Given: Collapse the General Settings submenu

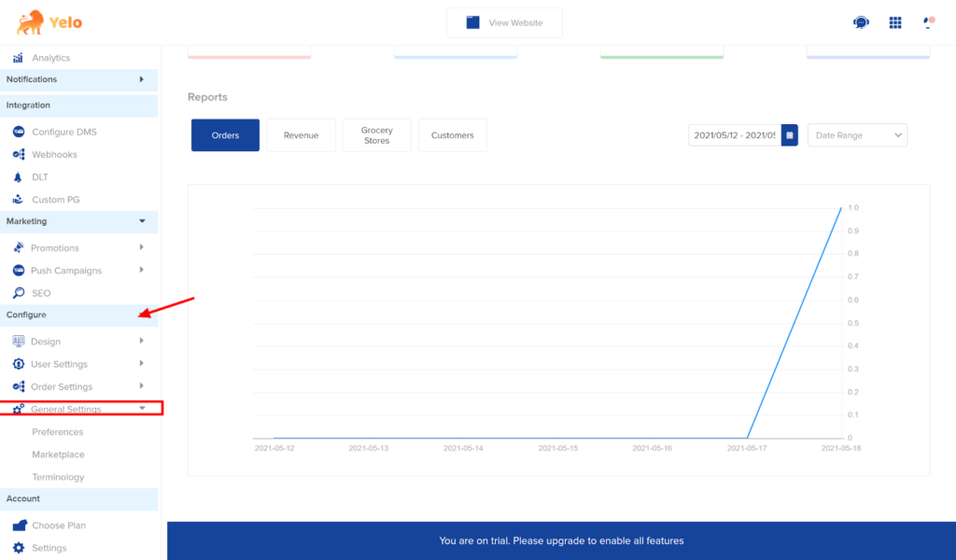Looking at the screenshot, I should pos(142,408).
